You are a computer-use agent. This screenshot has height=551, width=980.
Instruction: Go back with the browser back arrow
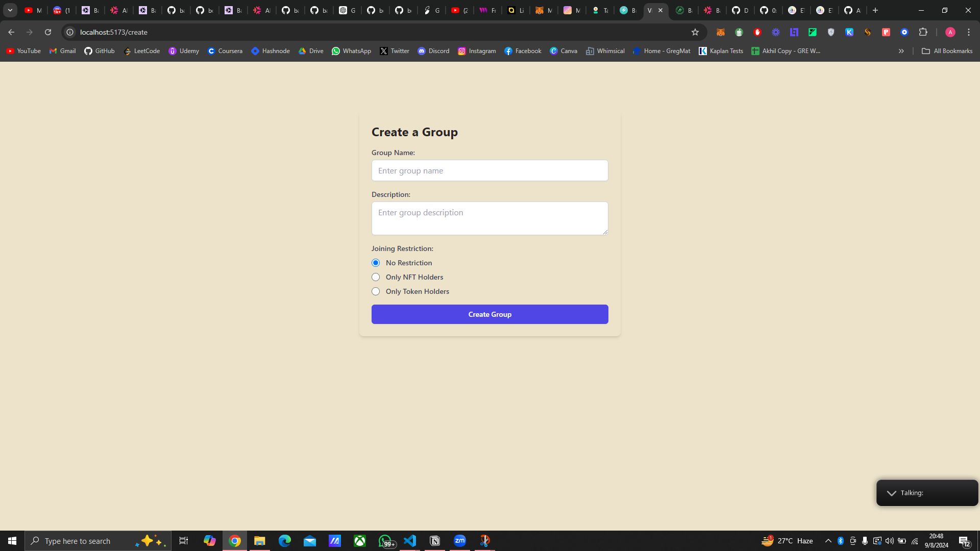pyautogui.click(x=11, y=32)
